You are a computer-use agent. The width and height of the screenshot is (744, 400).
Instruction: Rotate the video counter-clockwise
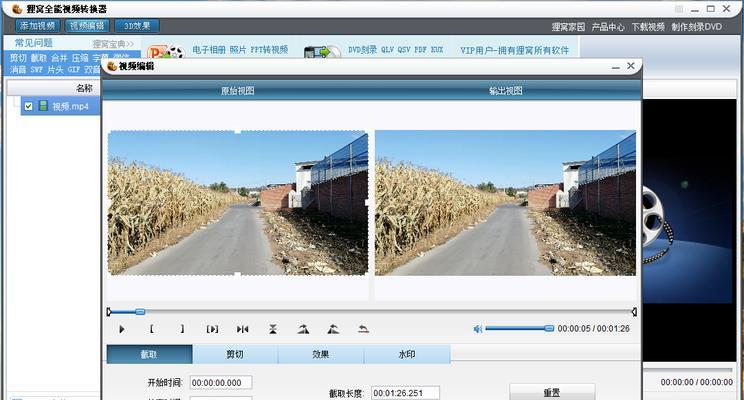click(333, 329)
